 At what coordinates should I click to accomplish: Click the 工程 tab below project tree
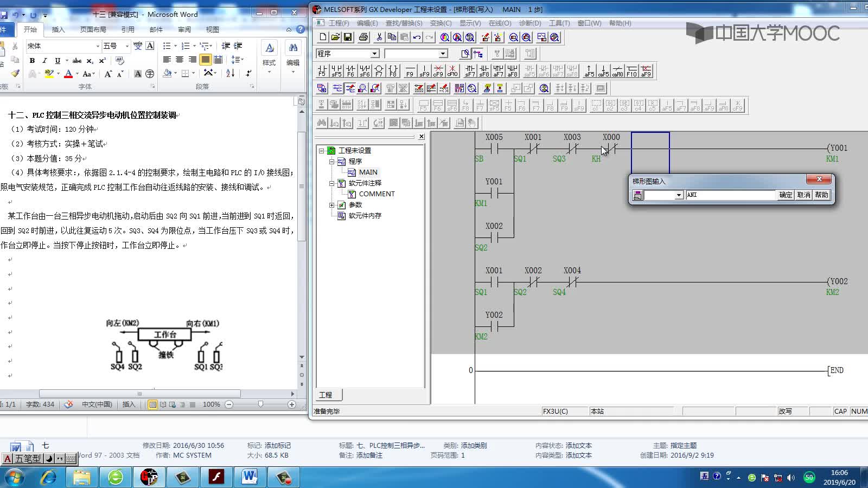pyautogui.click(x=325, y=395)
